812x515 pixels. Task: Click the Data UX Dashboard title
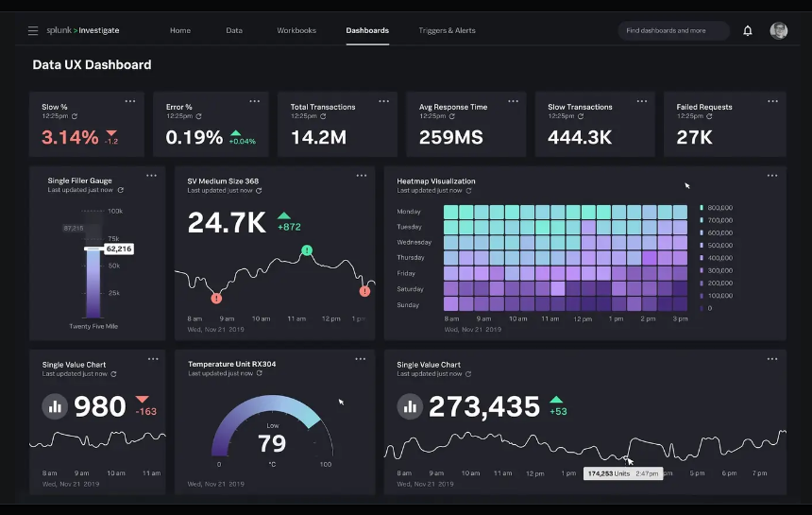[92, 65]
